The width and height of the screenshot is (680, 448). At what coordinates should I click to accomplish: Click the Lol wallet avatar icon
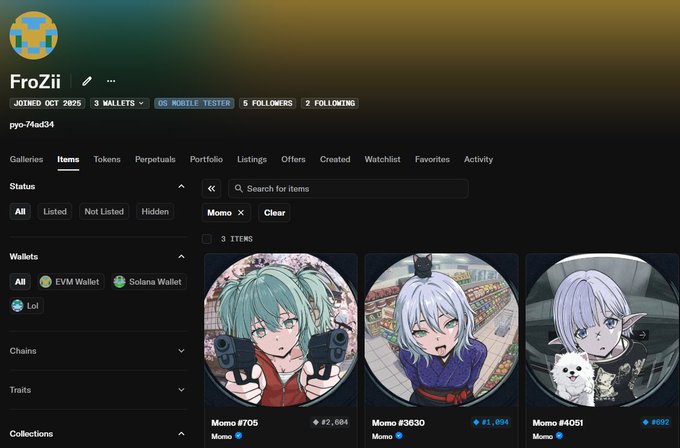coord(17,306)
